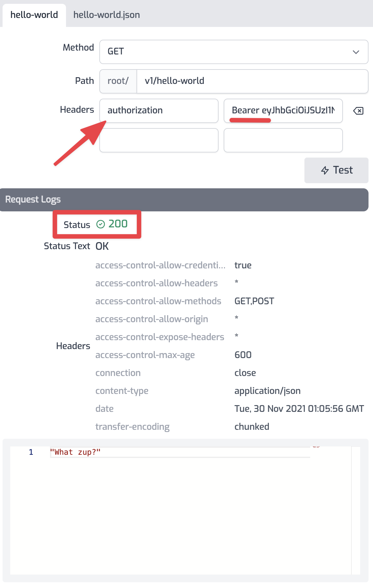The height and width of the screenshot is (588, 373).
Task: Click the empty header value field
Action: [283, 140]
